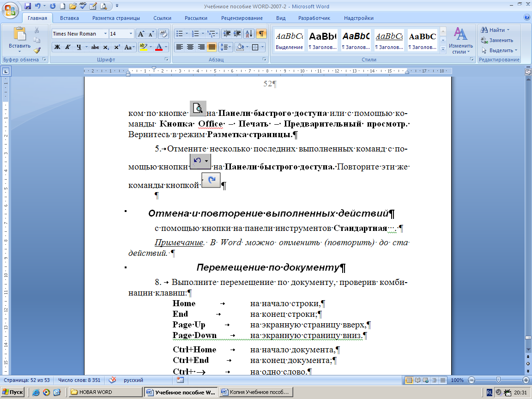Open print preview in Quick Access toolbar
Image resolution: width=532 pixels, height=399 pixels.
tap(103, 6)
